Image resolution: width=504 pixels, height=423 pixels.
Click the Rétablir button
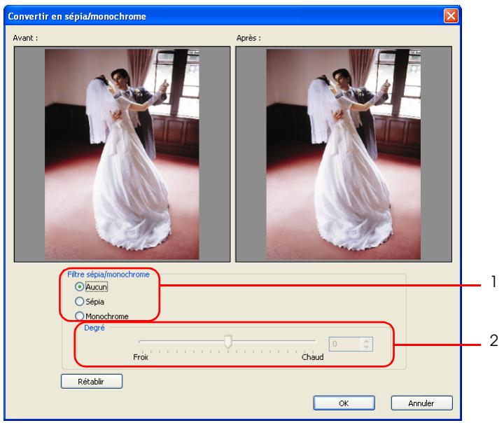(92, 382)
